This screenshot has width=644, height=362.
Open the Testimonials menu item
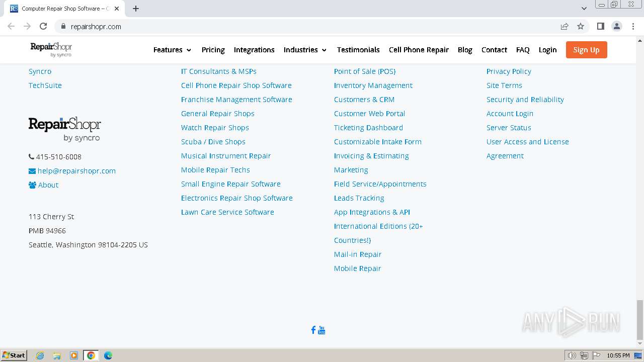(x=358, y=50)
